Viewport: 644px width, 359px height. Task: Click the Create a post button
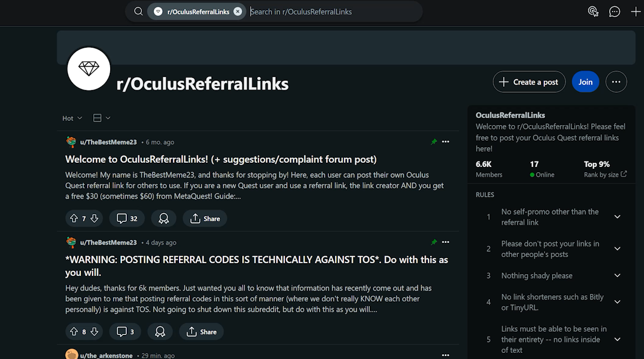pyautogui.click(x=529, y=82)
